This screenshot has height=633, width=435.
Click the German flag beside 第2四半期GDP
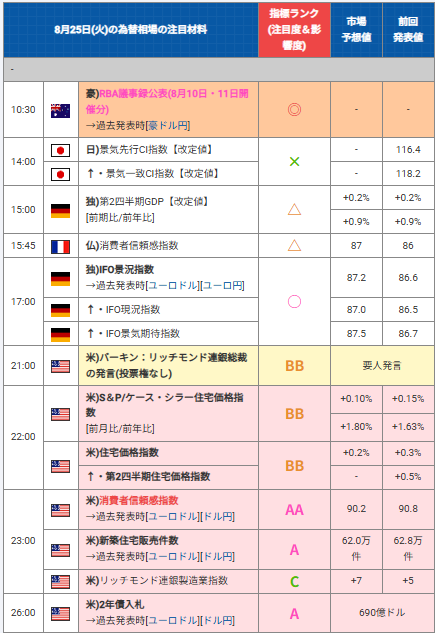(60, 211)
